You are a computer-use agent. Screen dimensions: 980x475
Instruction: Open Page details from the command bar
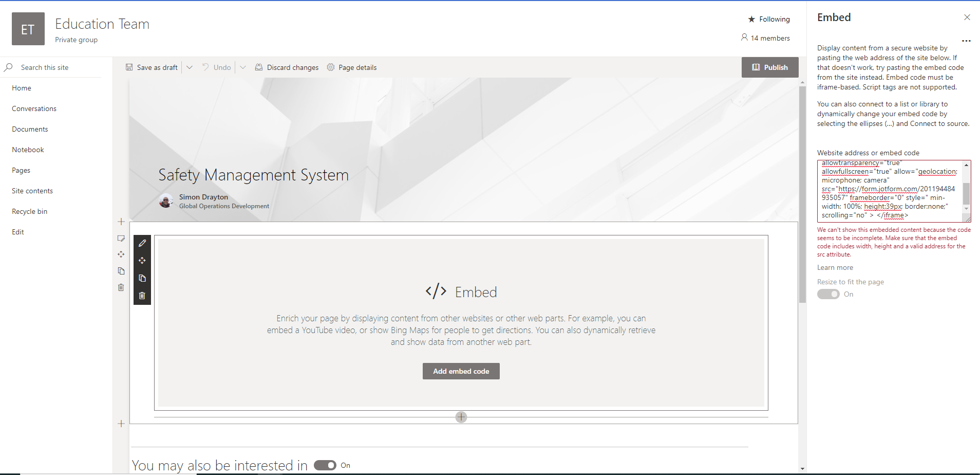[x=352, y=67]
